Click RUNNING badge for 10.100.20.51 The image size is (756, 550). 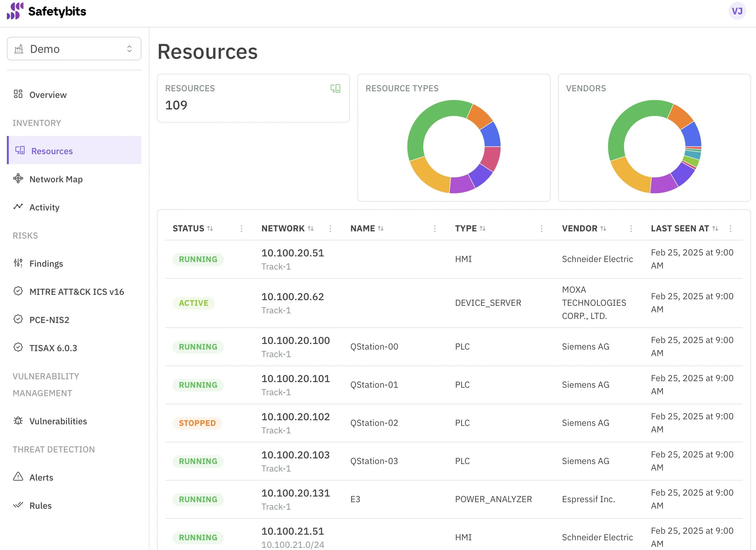[198, 259]
